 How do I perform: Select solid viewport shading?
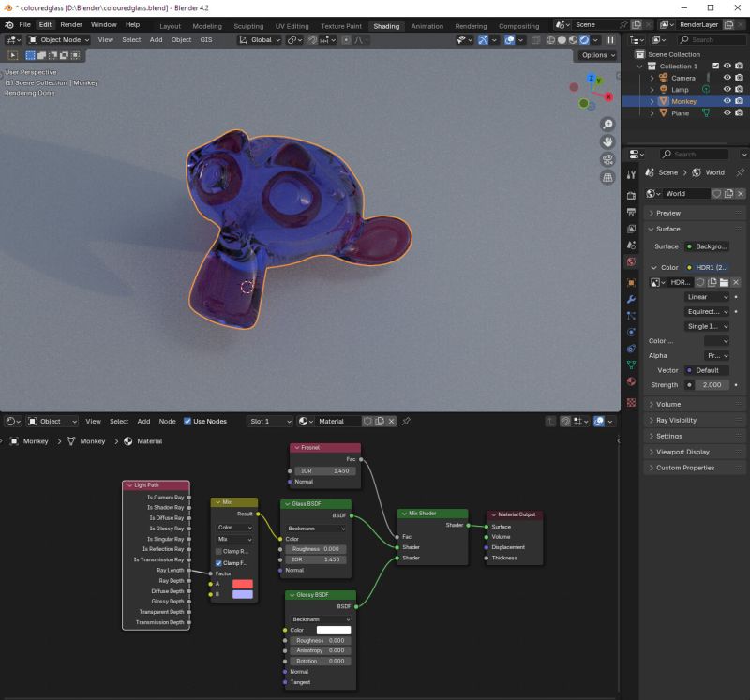click(562, 40)
